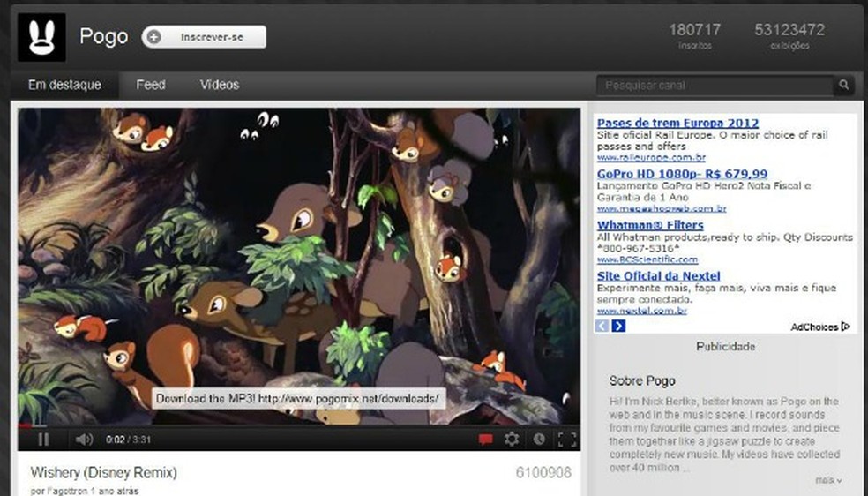Click the 0:02 / 3:31 time display

(x=129, y=440)
